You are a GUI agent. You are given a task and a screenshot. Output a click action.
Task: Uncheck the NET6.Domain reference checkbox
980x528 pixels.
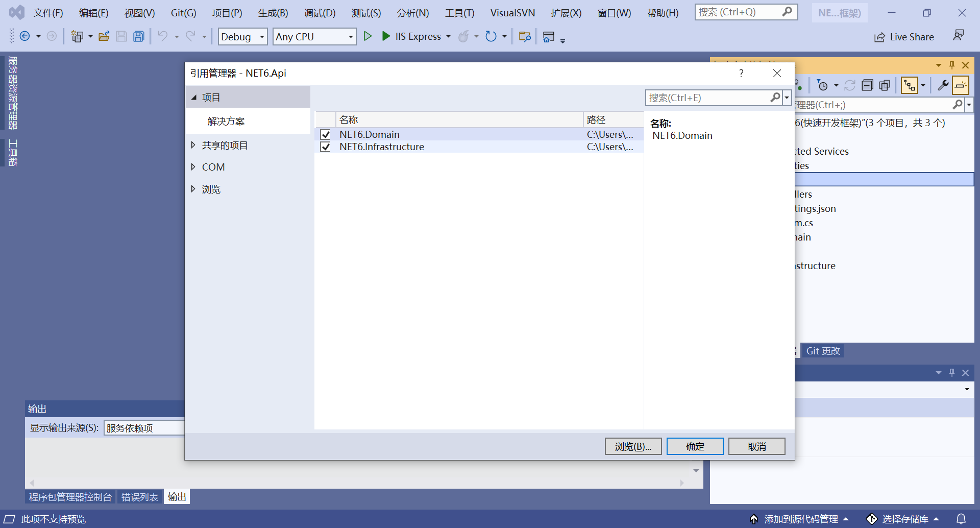325,134
